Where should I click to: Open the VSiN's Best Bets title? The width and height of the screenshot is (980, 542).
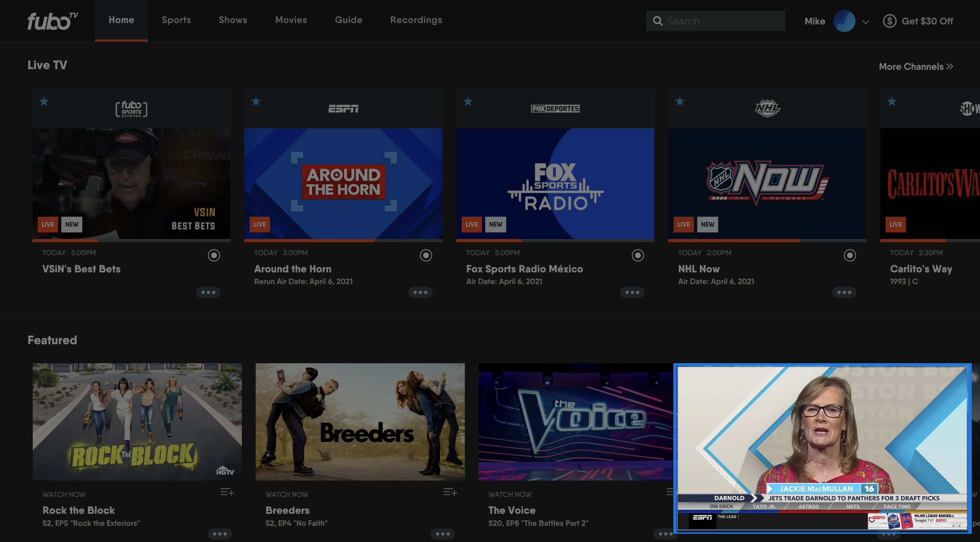[x=82, y=269]
